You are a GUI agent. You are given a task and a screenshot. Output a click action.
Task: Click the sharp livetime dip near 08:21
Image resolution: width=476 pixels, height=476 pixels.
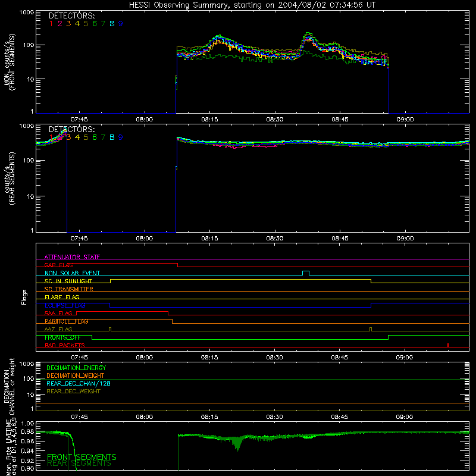point(237,444)
